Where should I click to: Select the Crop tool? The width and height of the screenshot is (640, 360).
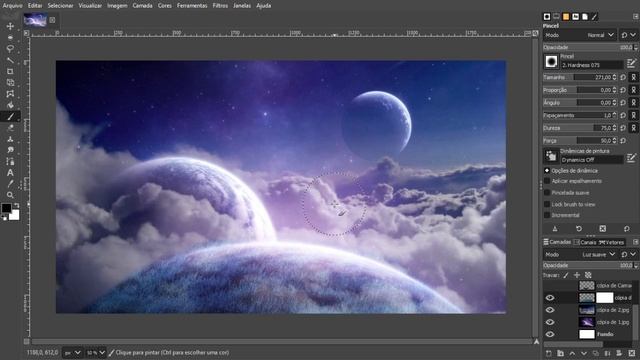[x=10, y=71]
